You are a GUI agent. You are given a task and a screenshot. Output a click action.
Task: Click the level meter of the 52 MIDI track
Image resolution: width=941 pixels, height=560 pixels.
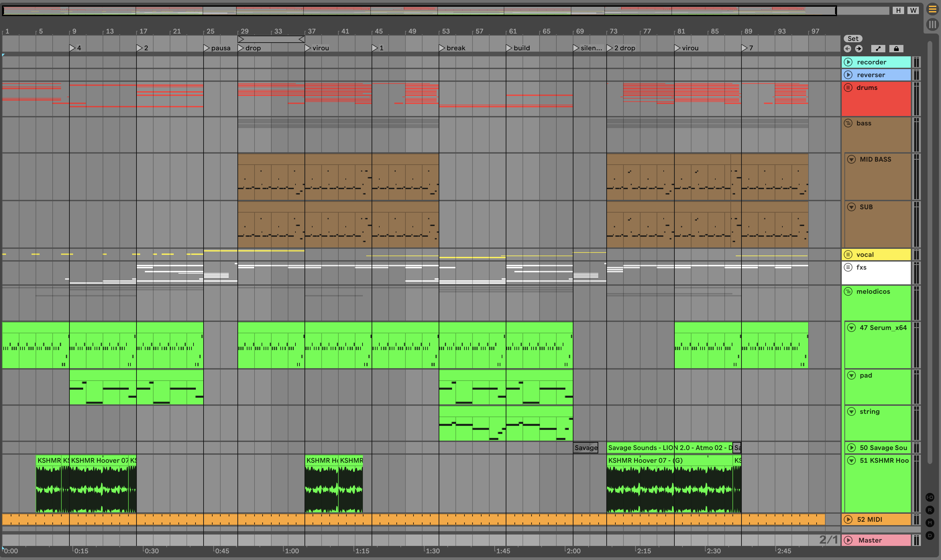(x=917, y=519)
